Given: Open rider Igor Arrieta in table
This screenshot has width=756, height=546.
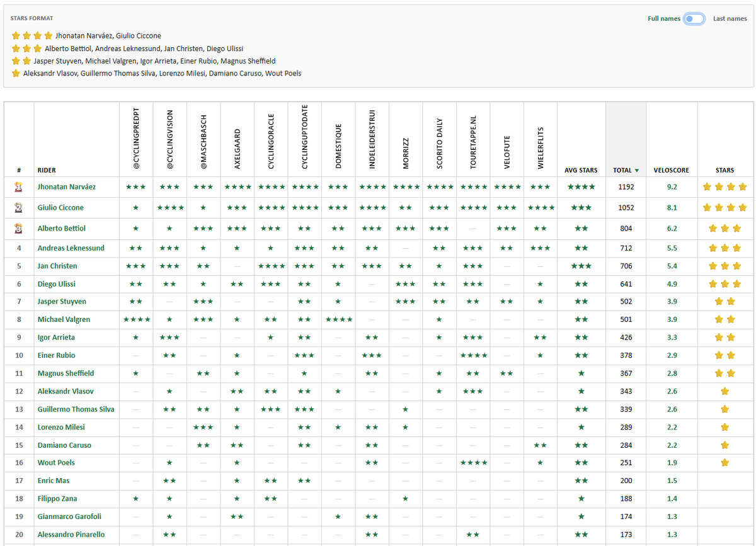Looking at the screenshot, I should [56, 338].
